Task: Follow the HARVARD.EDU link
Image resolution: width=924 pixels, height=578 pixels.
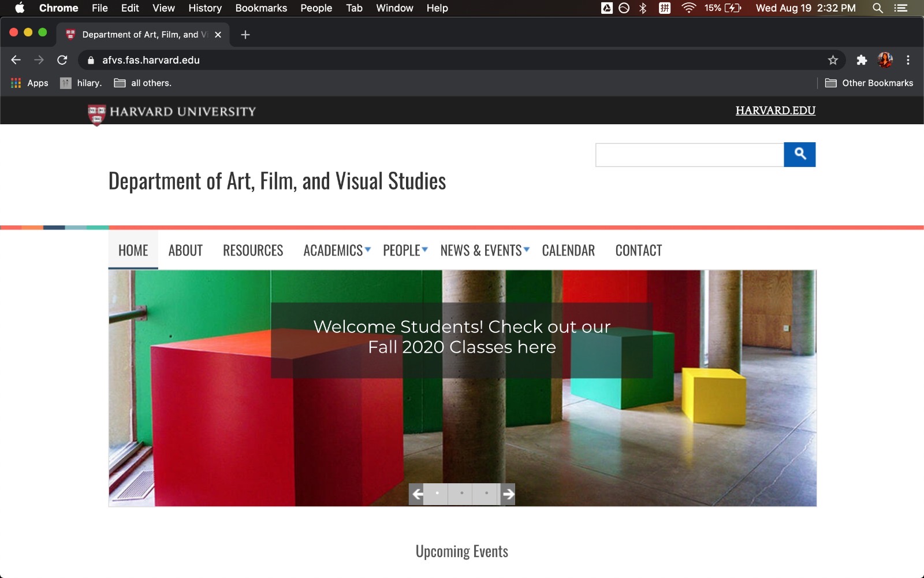Action: pyautogui.click(x=775, y=110)
